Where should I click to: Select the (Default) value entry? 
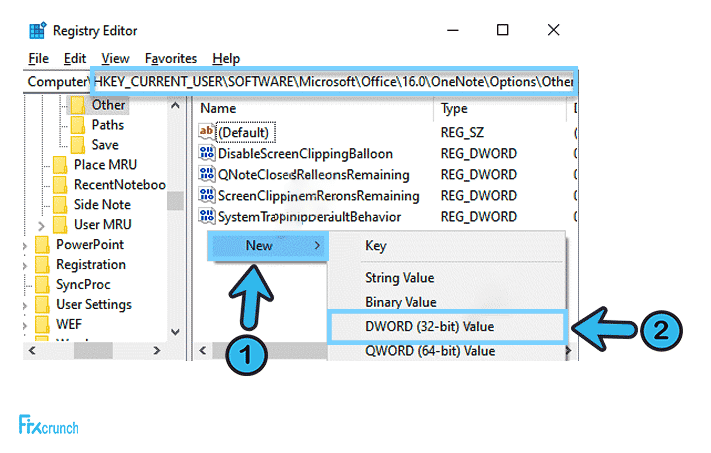[243, 132]
